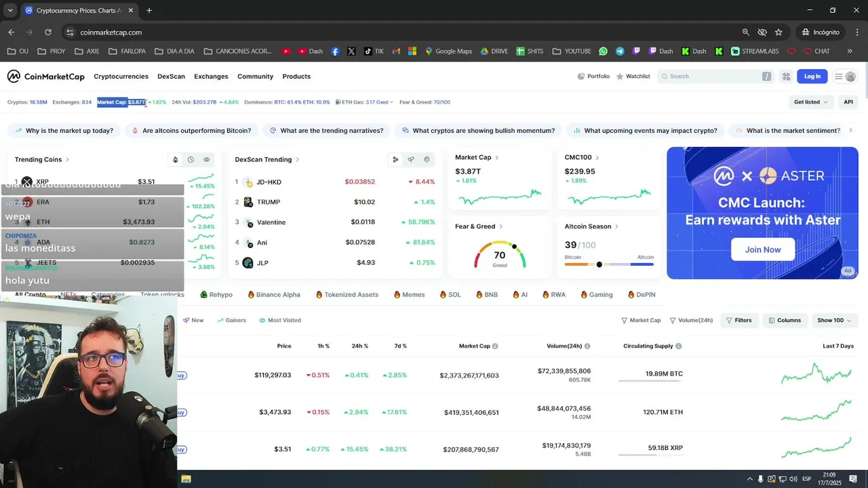Screen dimensions: 868x488
Task: Expand the DexScan Trending chevron
Action: pyautogui.click(x=297, y=160)
